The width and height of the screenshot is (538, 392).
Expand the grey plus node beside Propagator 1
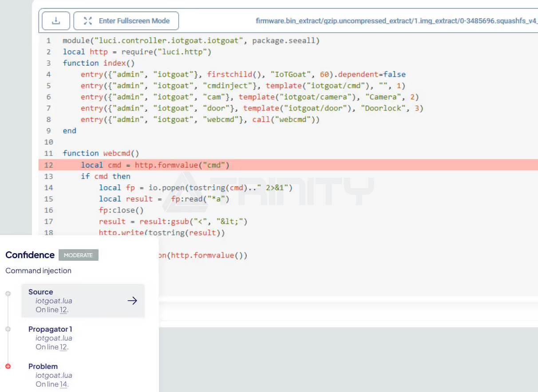8,329
